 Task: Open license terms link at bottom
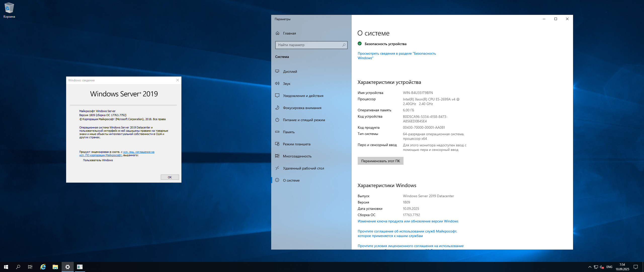coord(411,246)
